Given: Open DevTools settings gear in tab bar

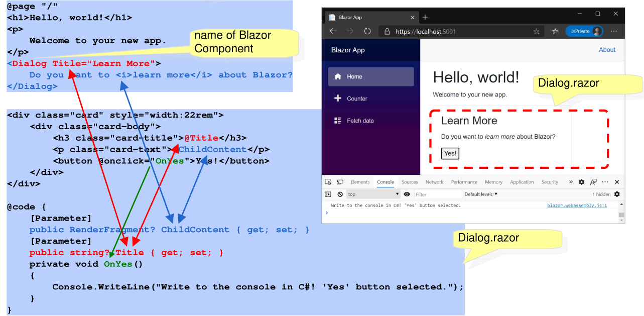Looking at the screenshot, I should 582,182.
